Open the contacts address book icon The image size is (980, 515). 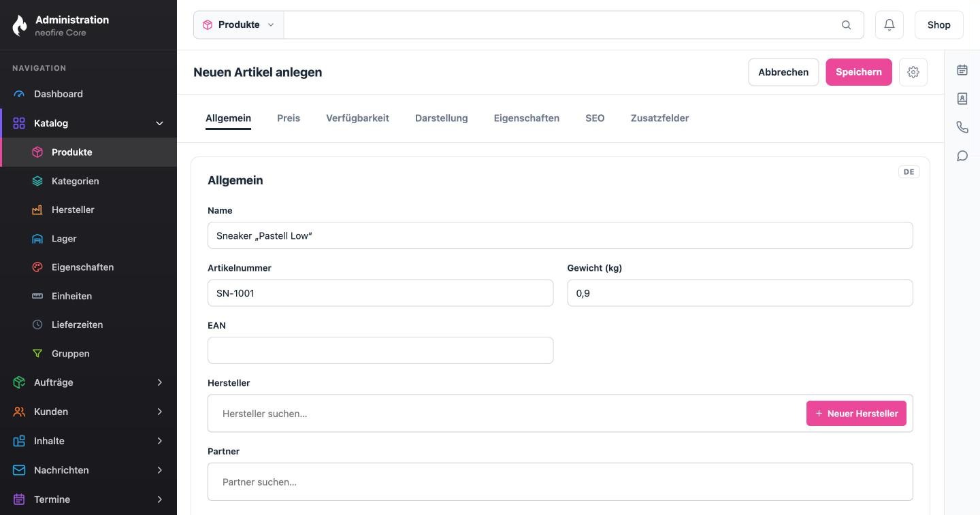click(962, 99)
